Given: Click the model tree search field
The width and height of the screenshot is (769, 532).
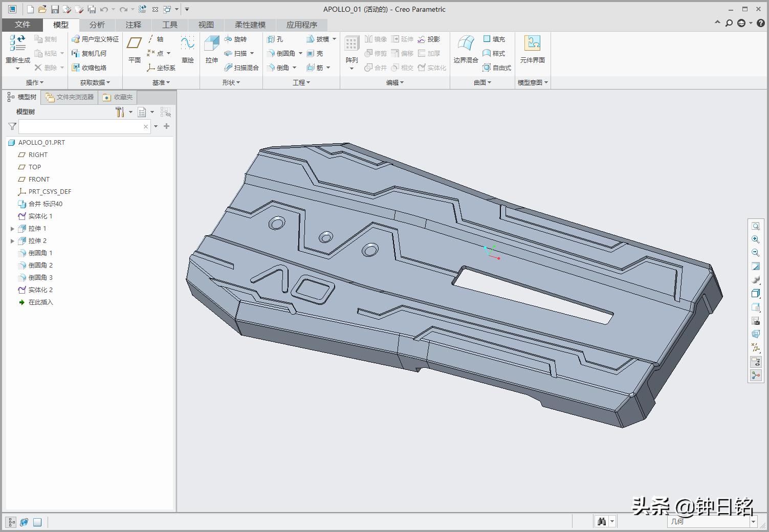Looking at the screenshot, I should pos(82,126).
